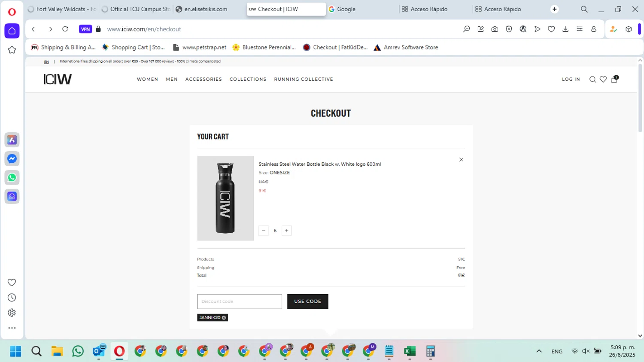Open RUNNING COLLECTIVE menu item
The height and width of the screenshot is (362, 644).
304,79
